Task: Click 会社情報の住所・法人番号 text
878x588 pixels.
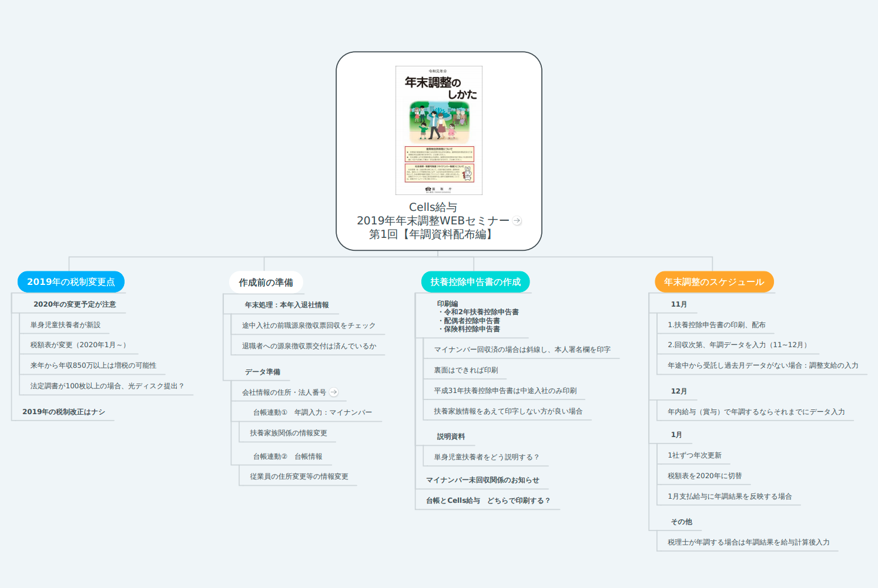Action: click(x=284, y=392)
